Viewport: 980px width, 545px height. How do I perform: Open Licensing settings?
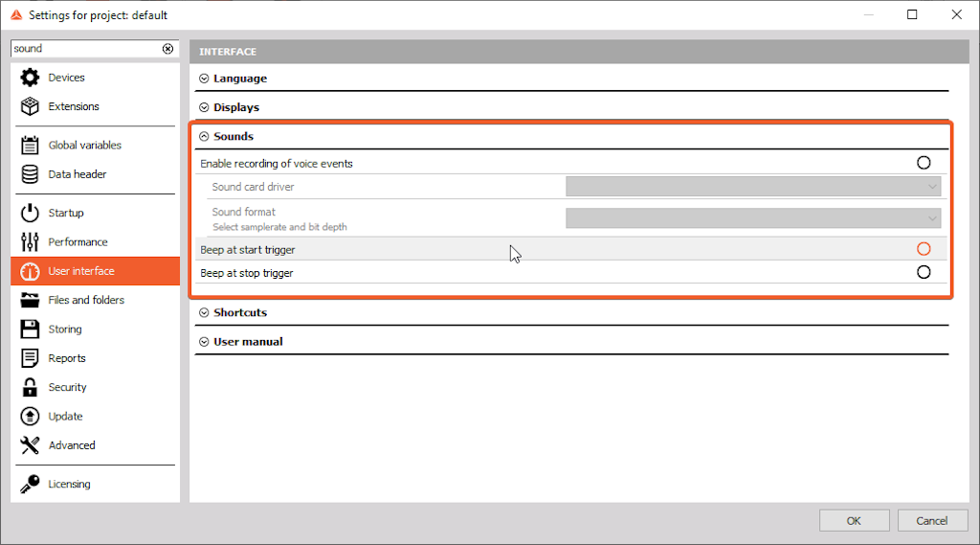[x=95, y=484]
